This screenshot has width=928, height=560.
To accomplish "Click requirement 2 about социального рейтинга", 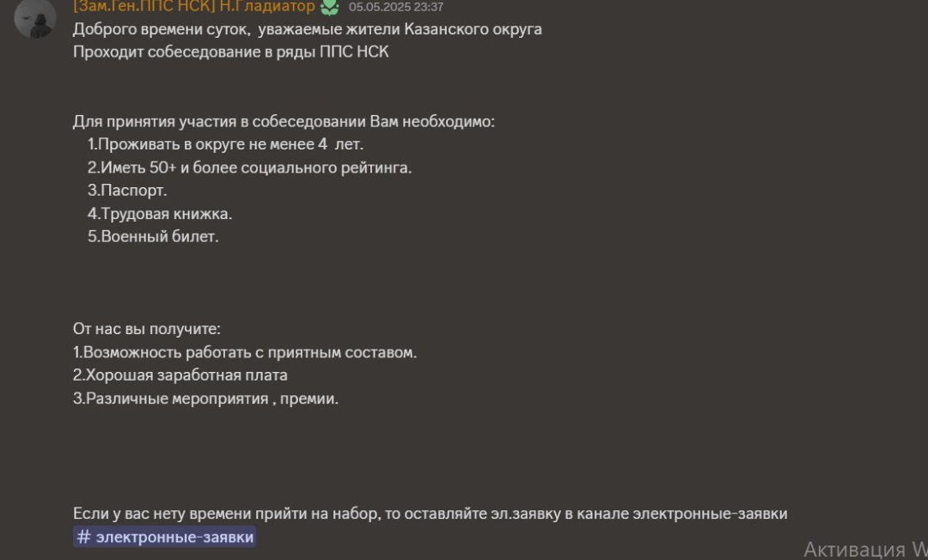I will click(249, 167).
